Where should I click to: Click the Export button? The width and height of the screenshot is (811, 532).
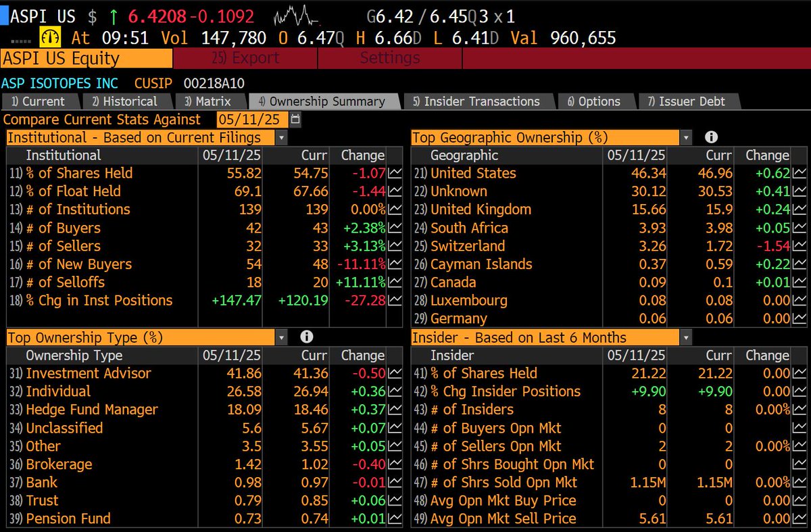[x=245, y=58]
